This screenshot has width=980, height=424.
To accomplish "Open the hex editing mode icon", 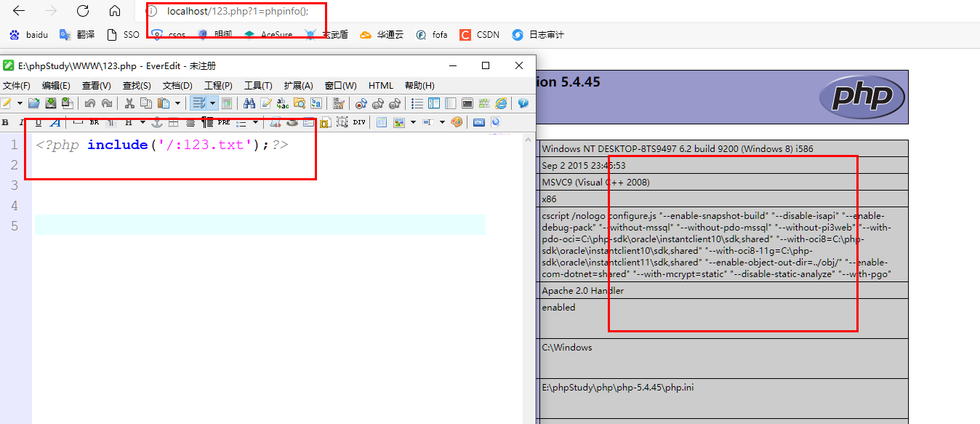I will [338, 103].
